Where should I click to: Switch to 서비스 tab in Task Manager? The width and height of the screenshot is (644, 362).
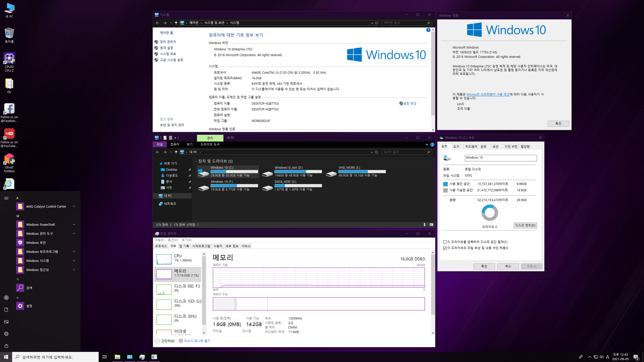pos(246,246)
